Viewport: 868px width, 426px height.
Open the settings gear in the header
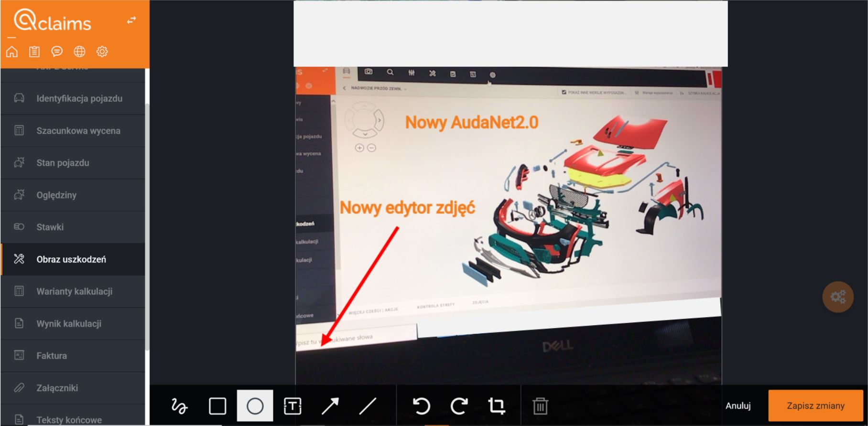(x=102, y=52)
